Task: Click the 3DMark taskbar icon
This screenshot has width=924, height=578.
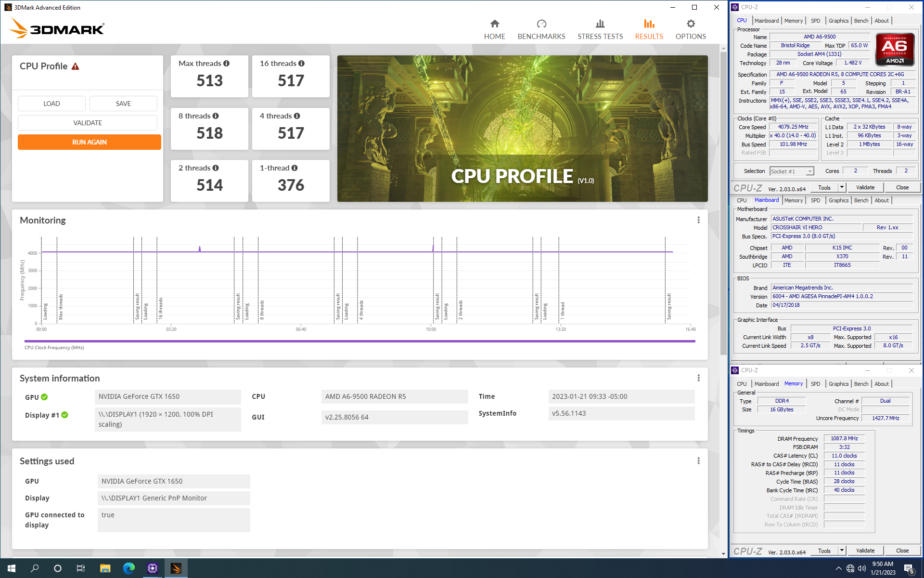Action: [x=176, y=568]
